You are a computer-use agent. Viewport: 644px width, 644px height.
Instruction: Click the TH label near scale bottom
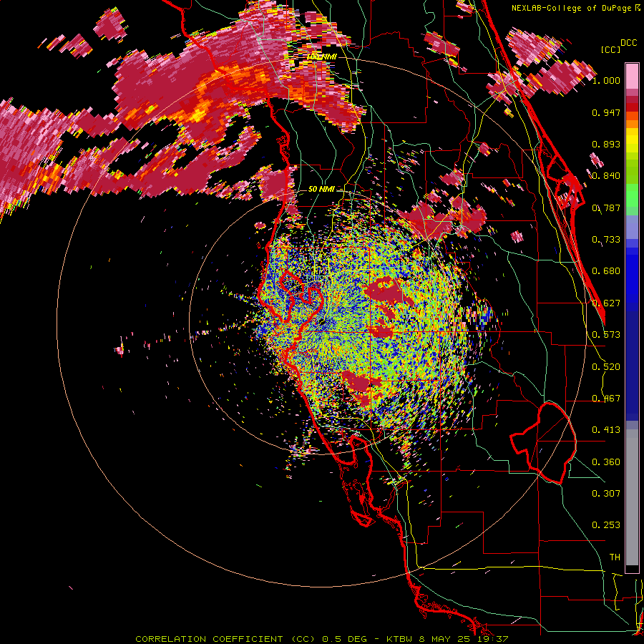[x=615, y=557]
